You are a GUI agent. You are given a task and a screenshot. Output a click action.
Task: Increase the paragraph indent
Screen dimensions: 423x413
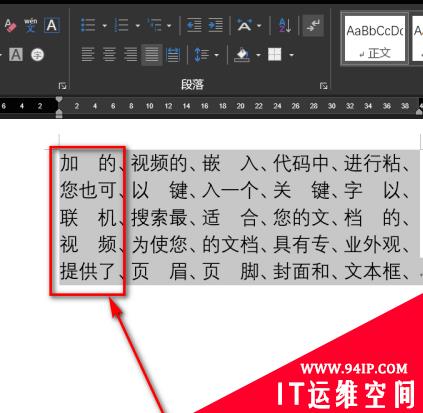click(x=215, y=25)
